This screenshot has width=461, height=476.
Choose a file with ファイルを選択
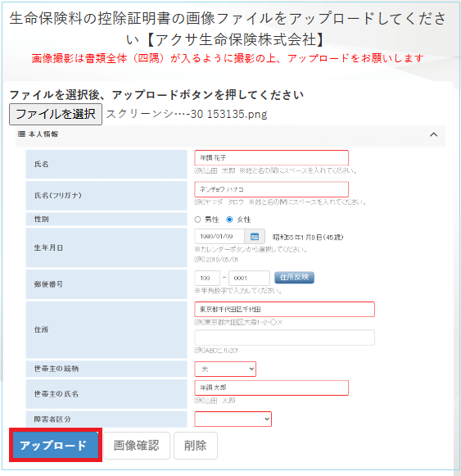pyautogui.click(x=56, y=114)
